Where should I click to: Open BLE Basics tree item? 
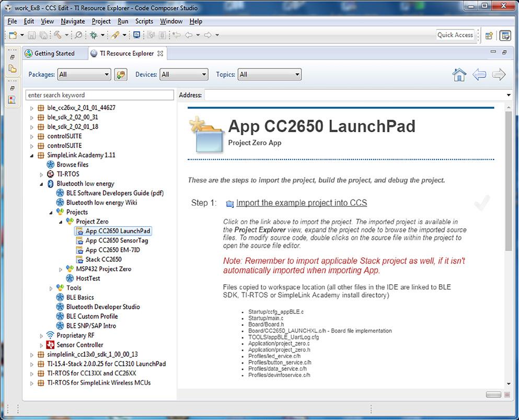click(x=80, y=297)
